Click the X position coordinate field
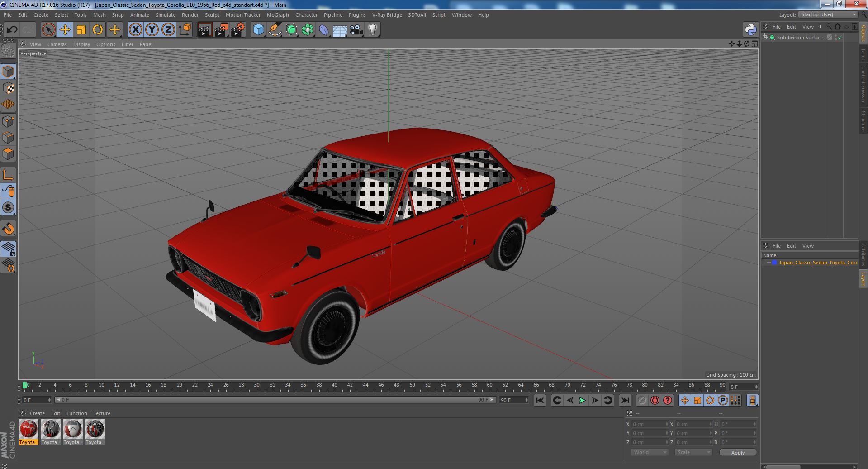This screenshot has width=868, height=469. [x=650, y=424]
